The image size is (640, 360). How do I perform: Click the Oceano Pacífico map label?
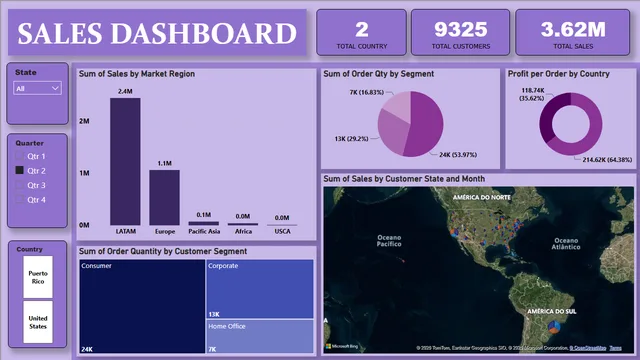(389, 241)
